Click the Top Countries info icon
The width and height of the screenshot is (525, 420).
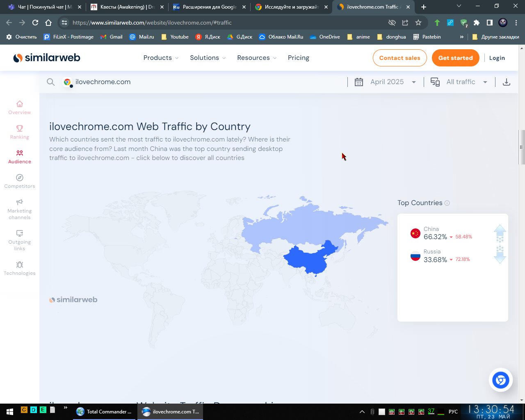point(447,203)
